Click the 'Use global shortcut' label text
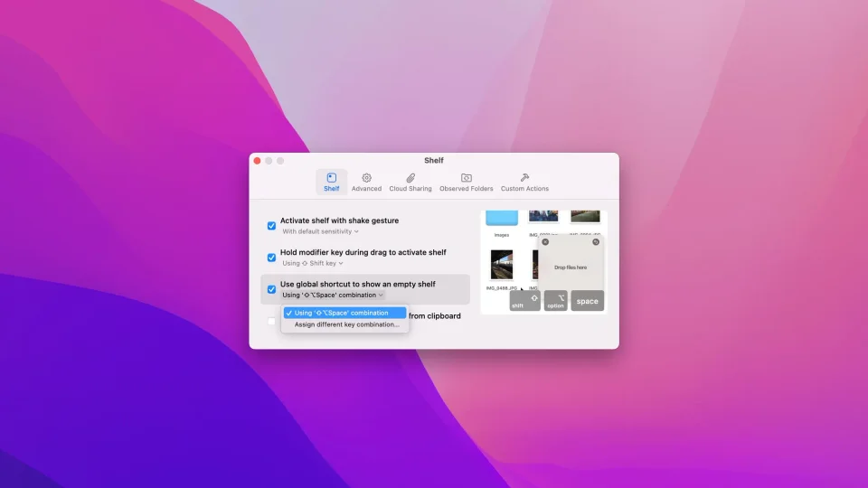The width and height of the screenshot is (868, 488). (x=358, y=284)
